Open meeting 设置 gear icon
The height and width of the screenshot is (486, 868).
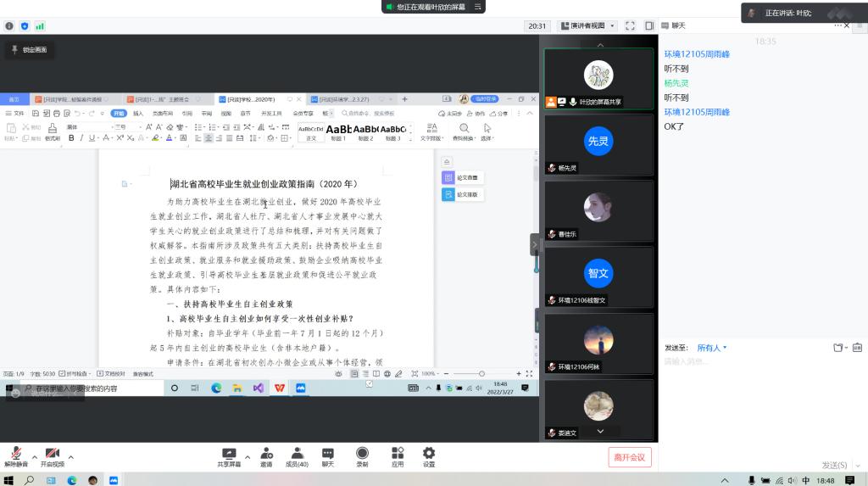coord(429,456)
